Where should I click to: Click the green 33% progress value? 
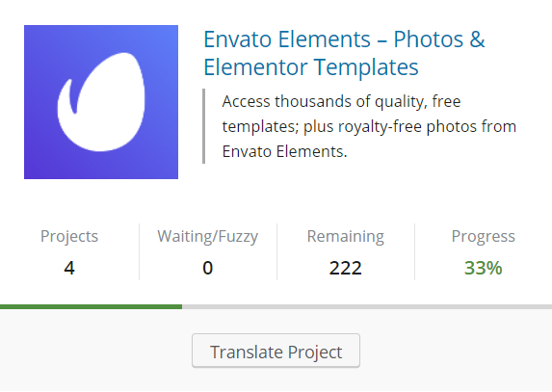coord(483,268)
